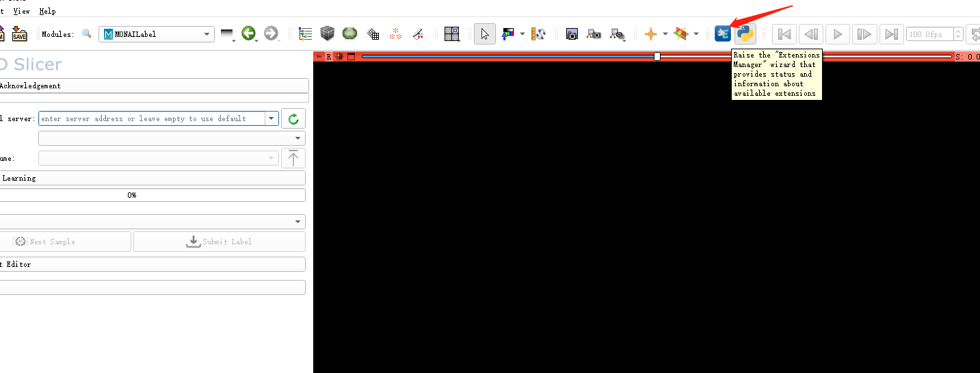Toggle slice intersections visibility icon
Image resolution: width=980 pixels, height=373 pixels.
click(x=681, y=34)
